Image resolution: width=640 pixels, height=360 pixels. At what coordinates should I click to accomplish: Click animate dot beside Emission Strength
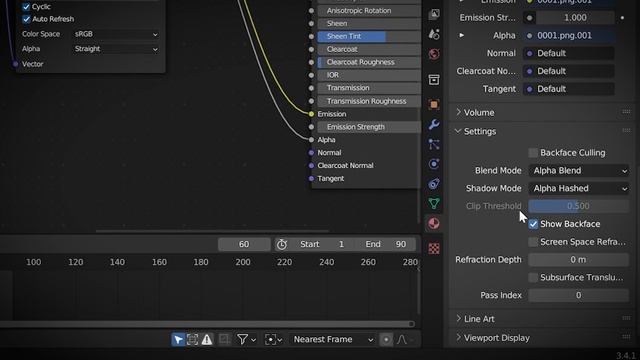[622, 18]
